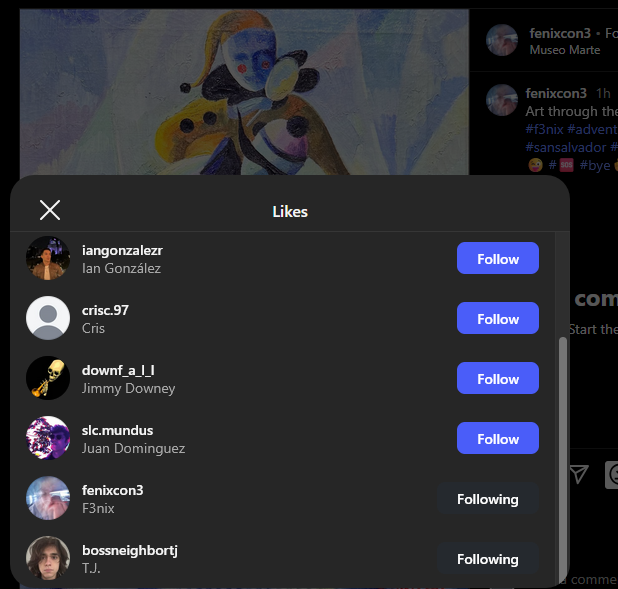Open the bossneighbortj username link

point(130,550)
